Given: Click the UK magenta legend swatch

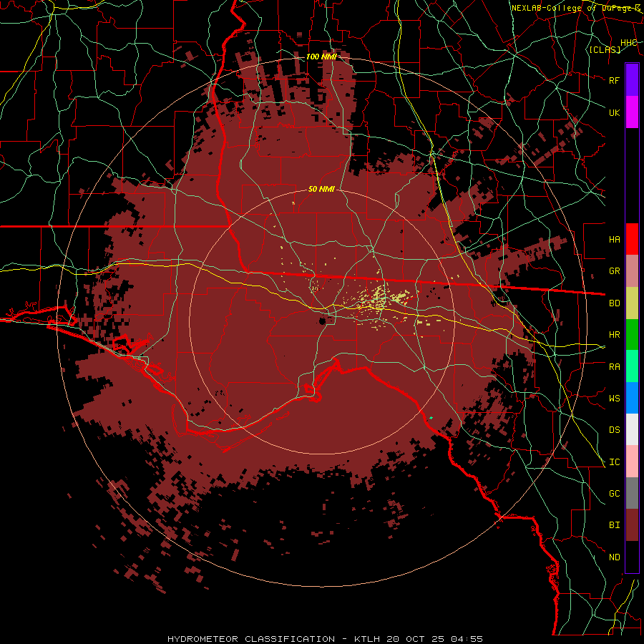Looking at the screenshot, I should point(632,112).
